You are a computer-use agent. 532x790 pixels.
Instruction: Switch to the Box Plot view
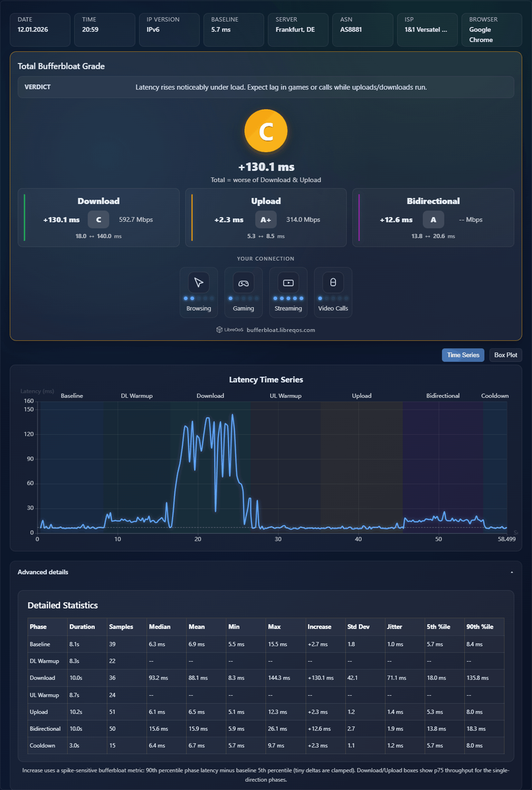click(x=506, y=355)
